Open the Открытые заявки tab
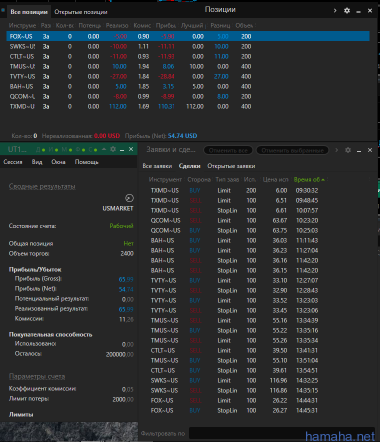Screen dimensions: 380x442 click(231, 166)
